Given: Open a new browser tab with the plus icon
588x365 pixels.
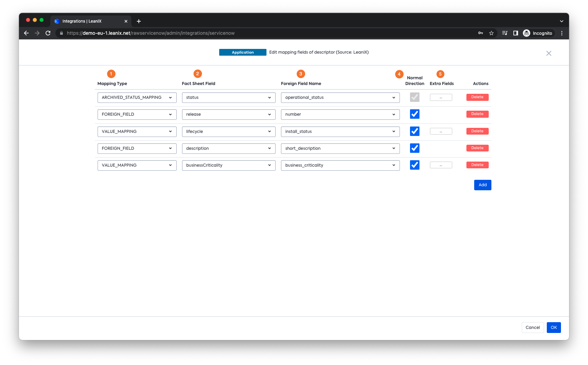Looking at the screenshot, I should [139, 21].
